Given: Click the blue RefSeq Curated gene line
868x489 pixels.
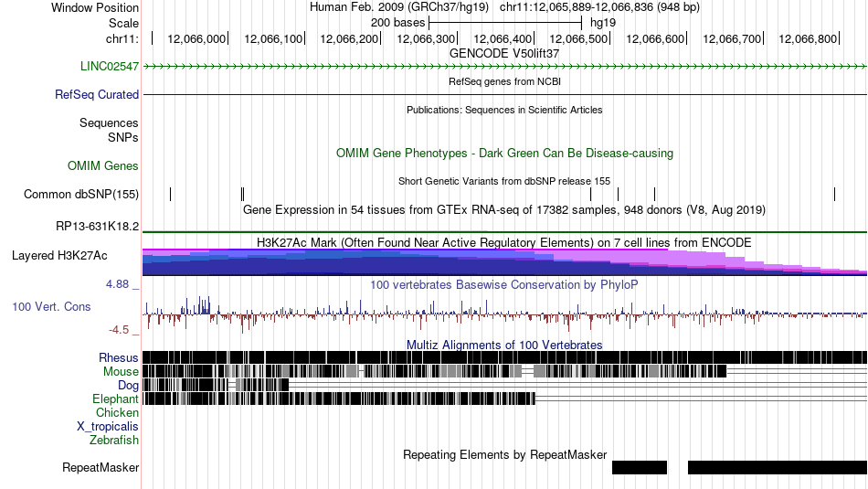Looking at the screenshot, I should pyautogui.click(x=505, y=95).
